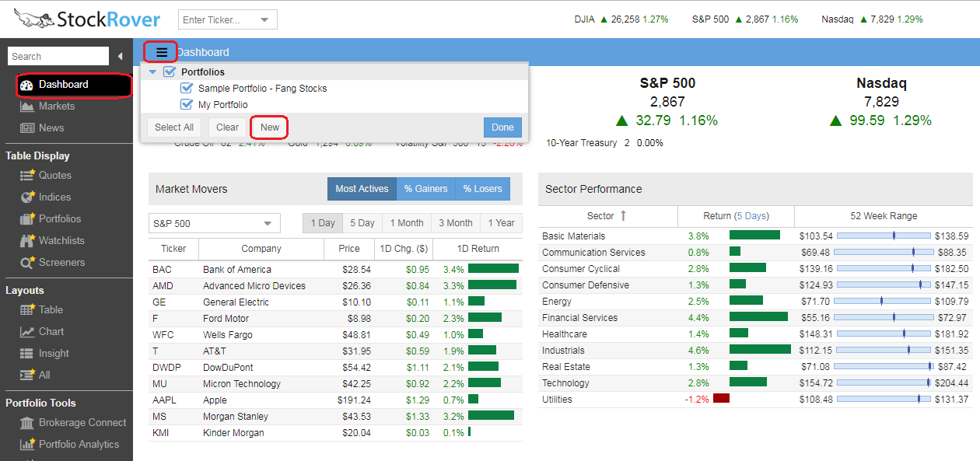Image resolution: width=980 pixels, height=461 pixels.
Task: Sort by the 1D Return column header
Action: 478,249
